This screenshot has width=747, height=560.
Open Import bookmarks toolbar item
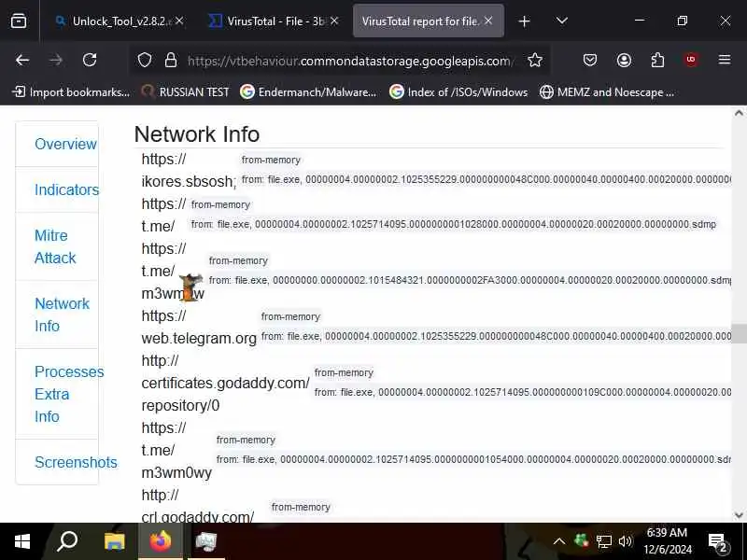point(71,91)
